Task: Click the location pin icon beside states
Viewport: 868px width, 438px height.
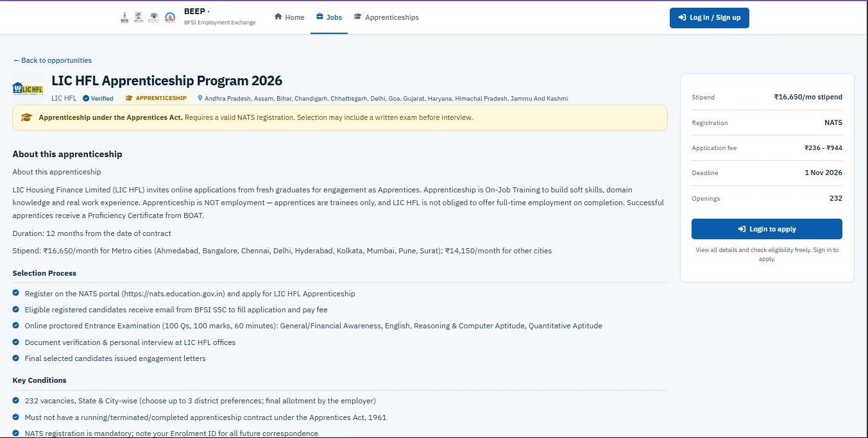Action: click(200, 99)
